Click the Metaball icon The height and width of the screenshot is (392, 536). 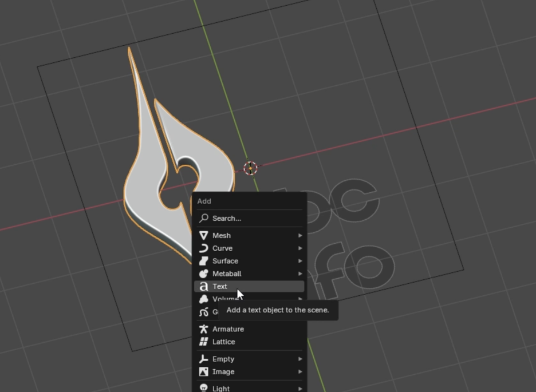[204, 274]
